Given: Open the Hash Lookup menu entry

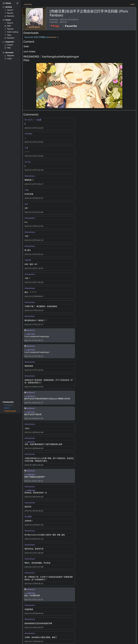Looking at the screenshot, I should point(13,32).
